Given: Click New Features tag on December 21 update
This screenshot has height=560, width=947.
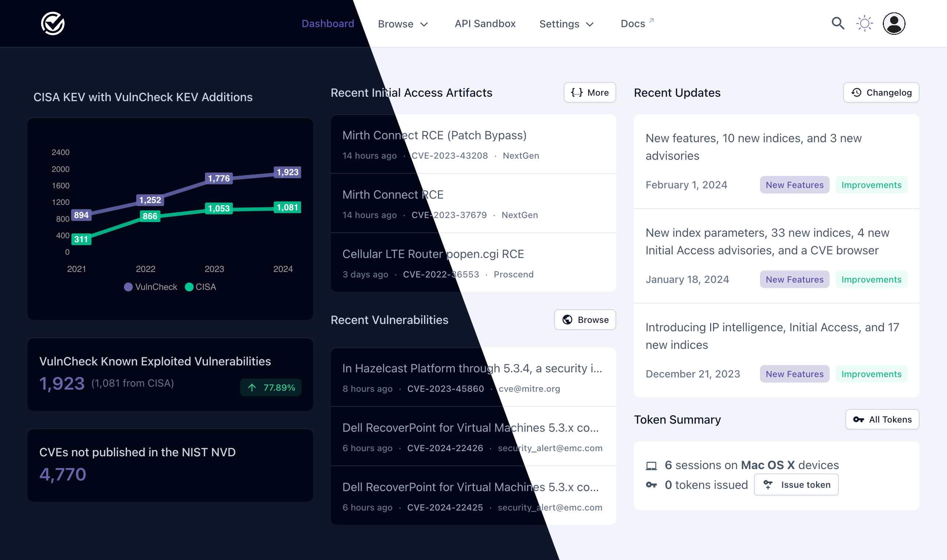Looking at the screenshot, I should (x=794, y=374).
